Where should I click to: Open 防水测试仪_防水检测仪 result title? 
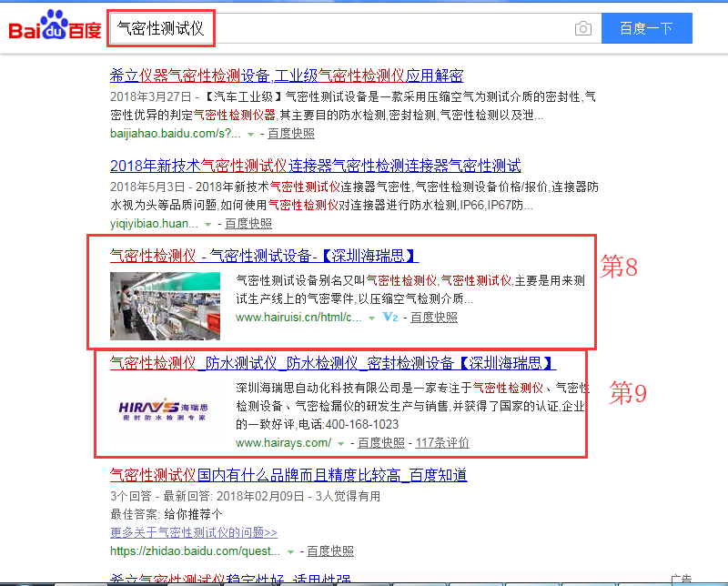coord(332,363)
